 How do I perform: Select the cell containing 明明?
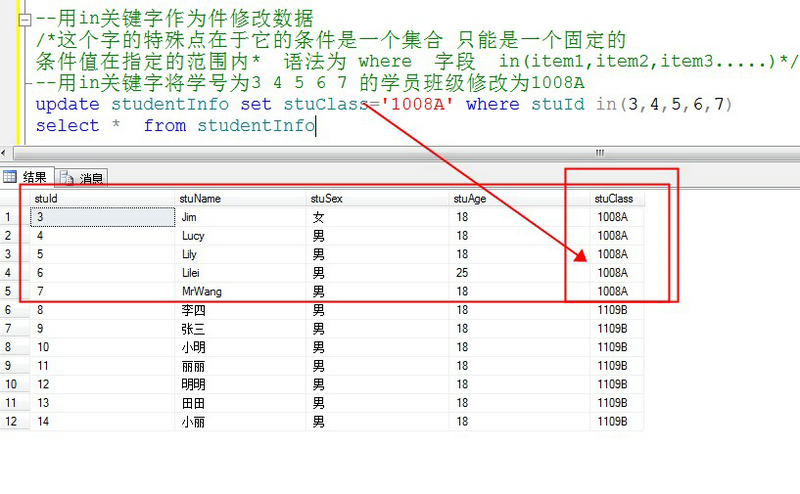pyautogui.click(x=241, y=384)
